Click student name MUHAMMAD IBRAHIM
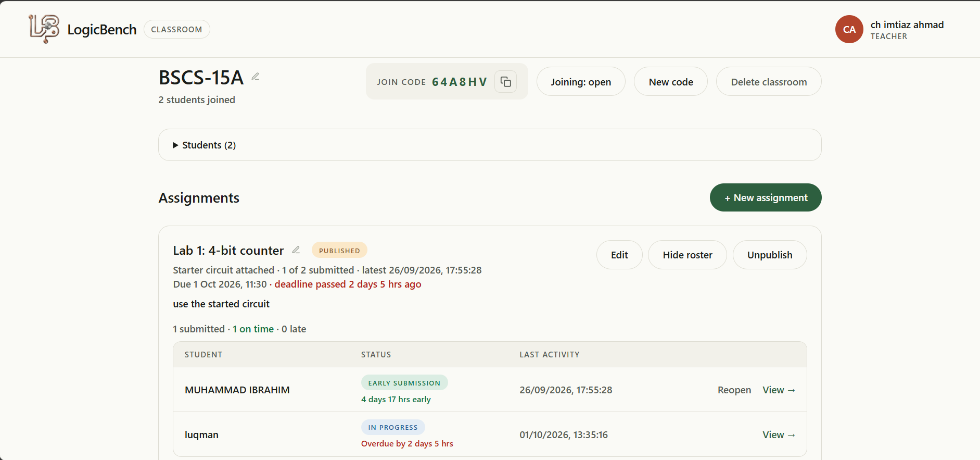This screenshot has height=460, width=980. (x=237, y=390)
